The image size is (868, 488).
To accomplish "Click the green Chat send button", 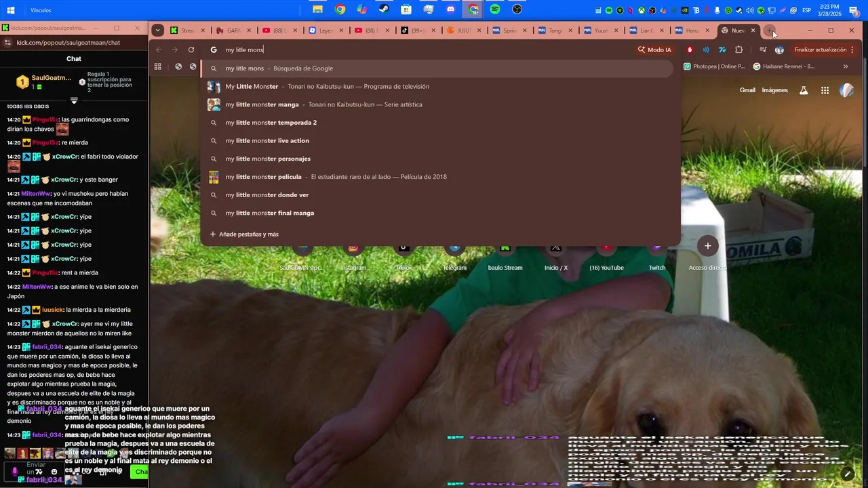I will [140, 472].
